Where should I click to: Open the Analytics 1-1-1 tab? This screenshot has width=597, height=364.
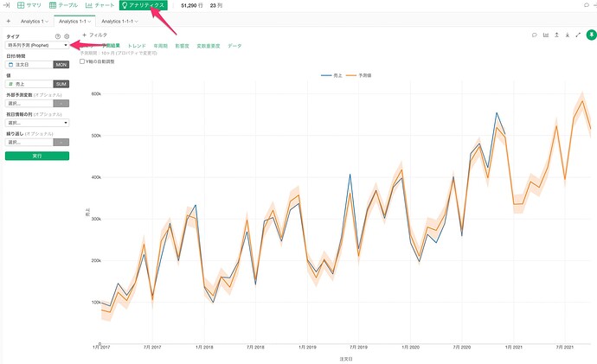[118, 22]
